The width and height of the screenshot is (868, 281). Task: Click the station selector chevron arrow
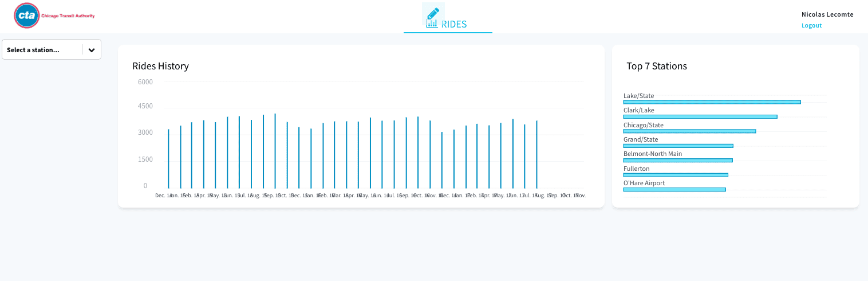coord(92,50)
